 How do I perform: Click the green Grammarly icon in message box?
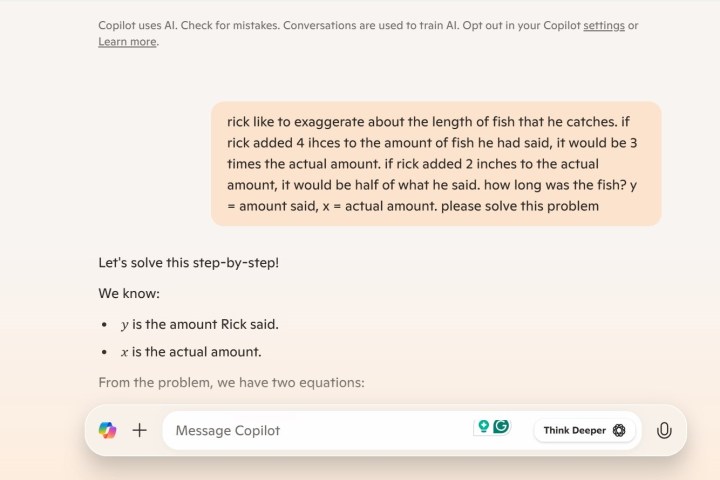(x=501, y=427)
